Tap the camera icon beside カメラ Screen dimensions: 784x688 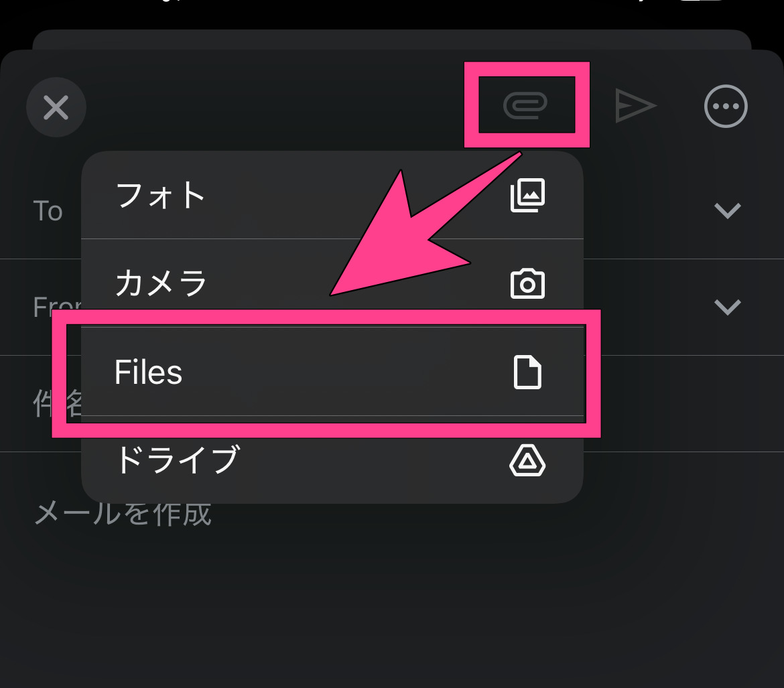point(527,283)
